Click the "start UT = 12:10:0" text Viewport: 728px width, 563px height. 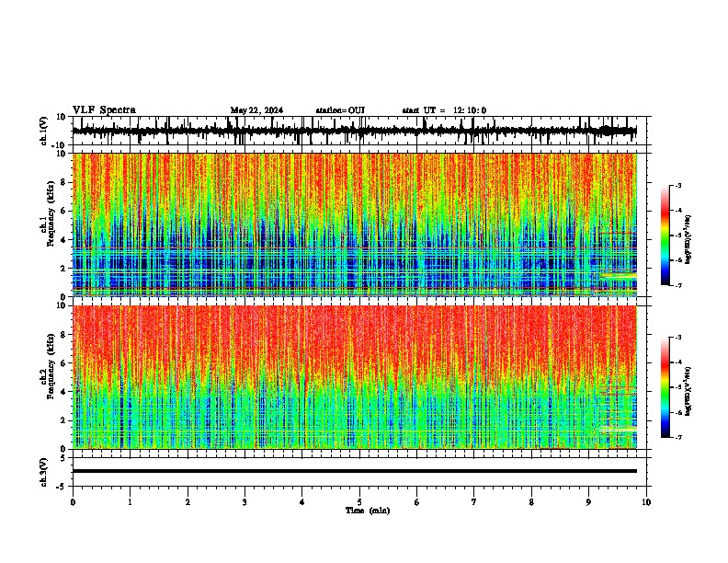tap(444, 110)
